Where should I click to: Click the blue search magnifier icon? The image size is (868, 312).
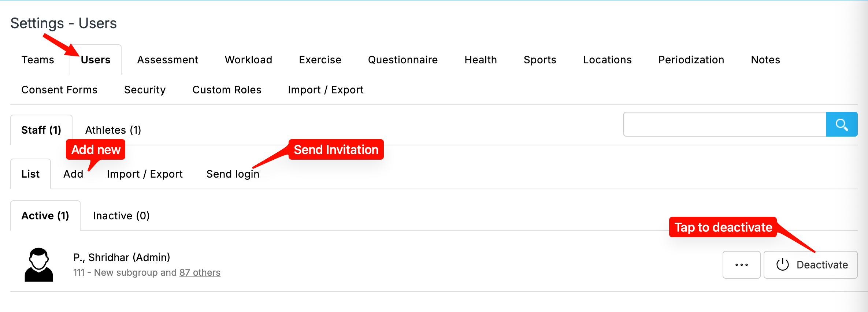(x=842, y=125)
